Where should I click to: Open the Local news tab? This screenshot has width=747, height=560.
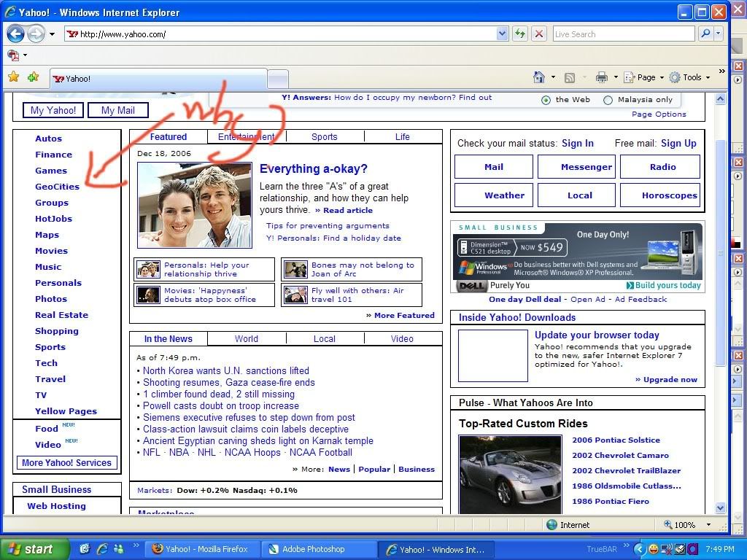(x=325, y=339)
